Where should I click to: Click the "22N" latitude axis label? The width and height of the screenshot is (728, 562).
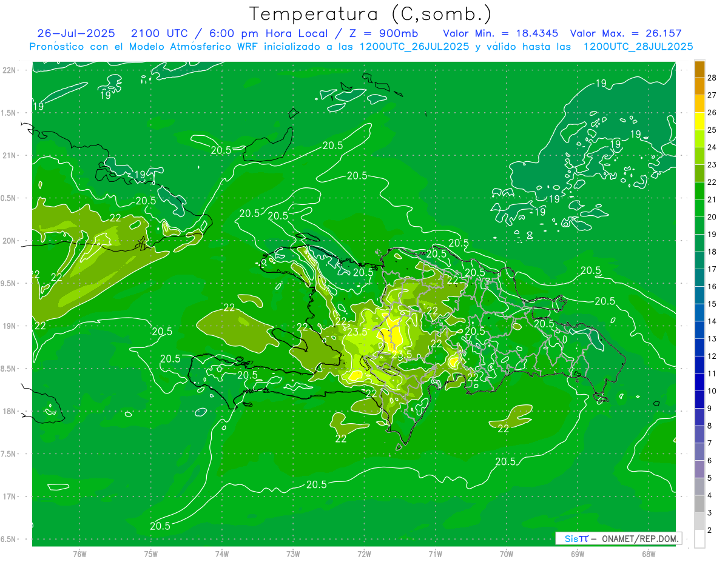9,70
